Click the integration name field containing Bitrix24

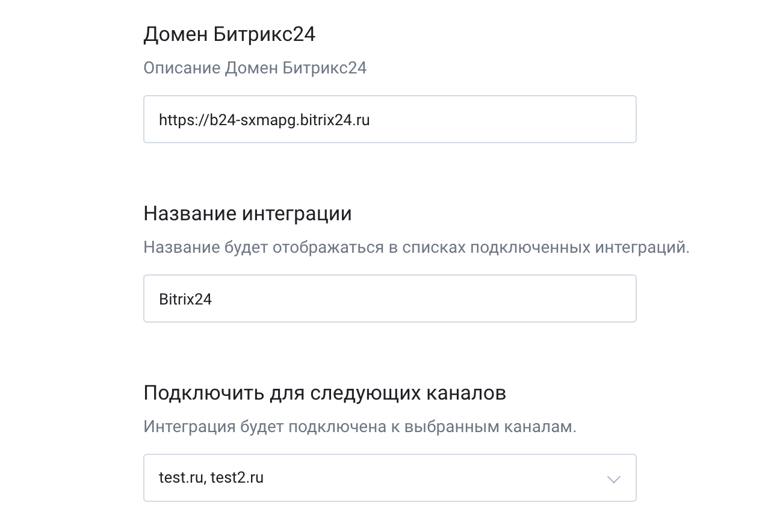point(389,298)
